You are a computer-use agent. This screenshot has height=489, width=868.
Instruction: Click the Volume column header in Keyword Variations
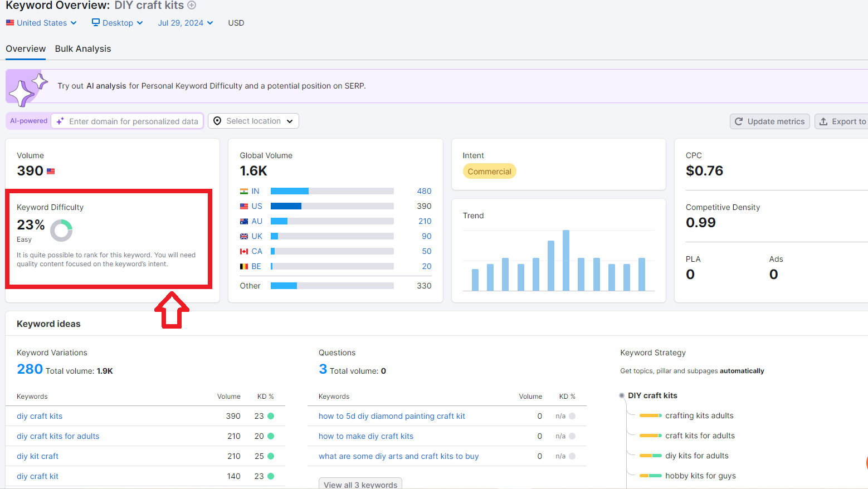pyautogui.click(x=229, y=397)
